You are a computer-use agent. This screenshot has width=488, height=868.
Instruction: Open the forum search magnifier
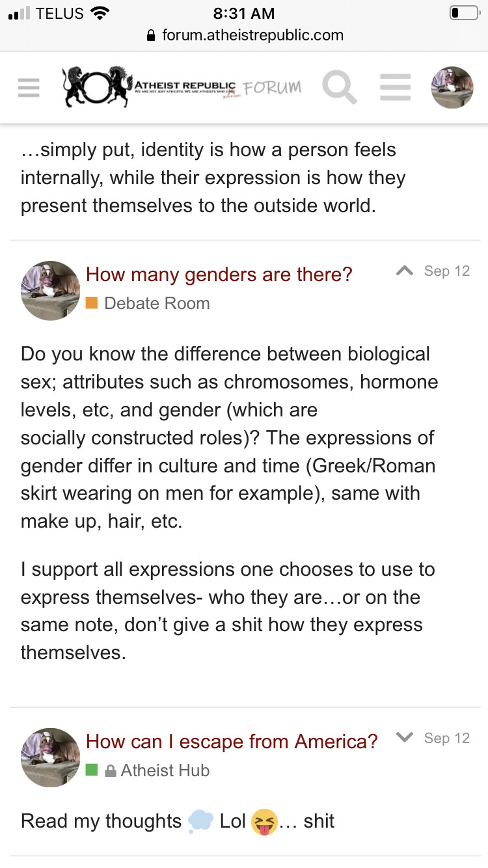pos(339,87)
